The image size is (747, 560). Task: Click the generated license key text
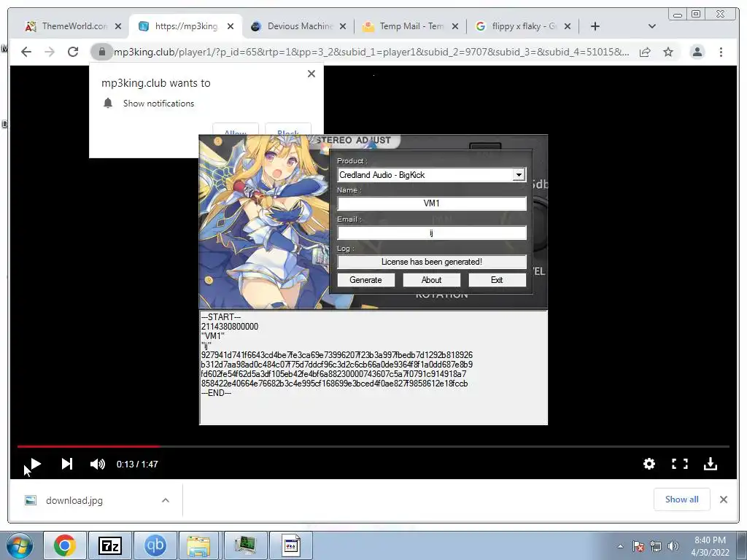[337, 369]
